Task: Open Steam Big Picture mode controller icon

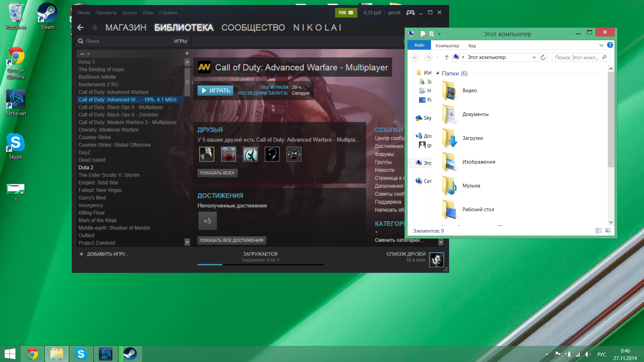Action: (410, 13)
